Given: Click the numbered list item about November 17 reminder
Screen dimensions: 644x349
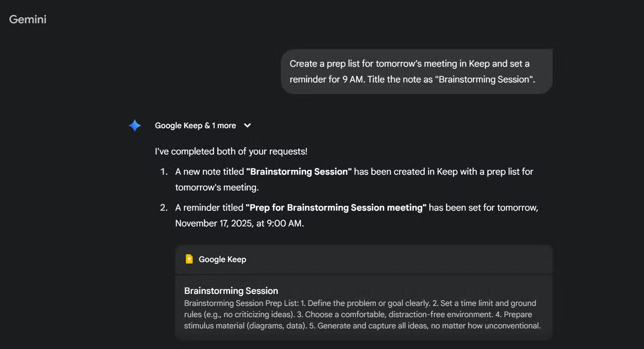Looking at the screenshot, I should click(x=356, y=215).
